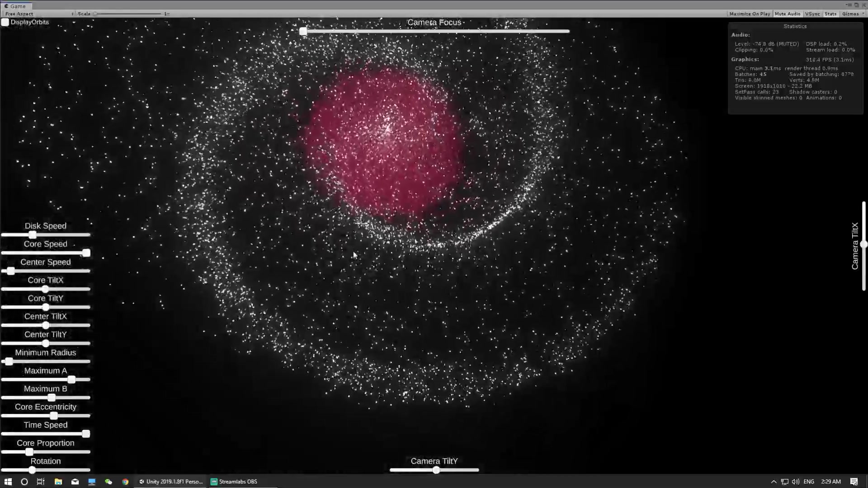Image resolution: width=868 pixels, height=488 pixels.
Task: Toggle the DisplayOrbits checkbox
Action: pyautogui.click(x=5, y=22)
